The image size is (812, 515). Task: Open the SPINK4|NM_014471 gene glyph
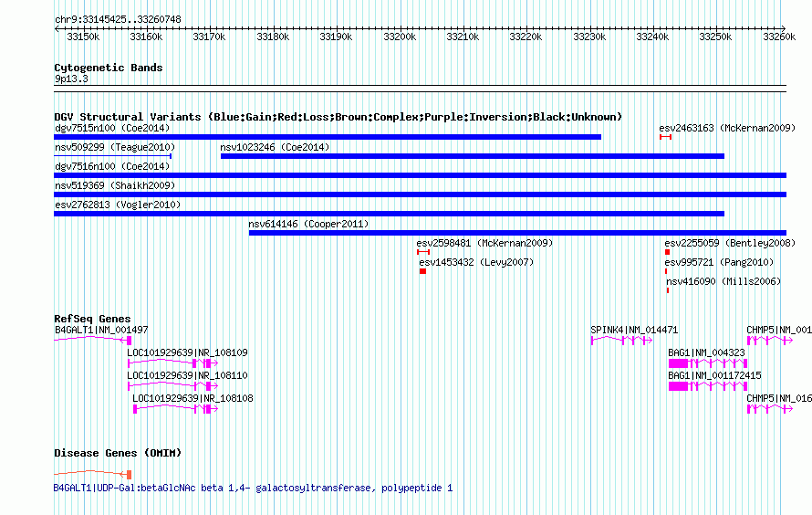coord(622,341)
